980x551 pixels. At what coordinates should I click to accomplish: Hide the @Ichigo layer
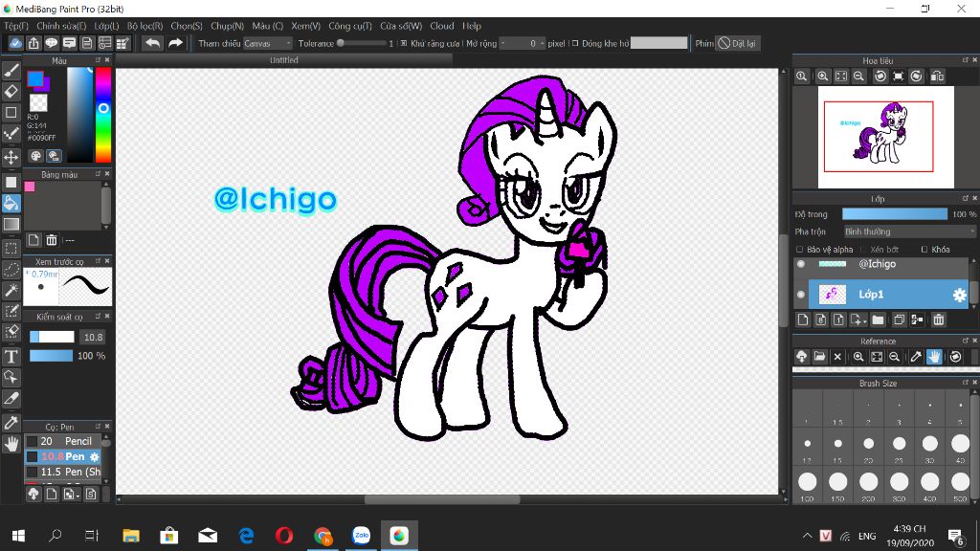801,264
